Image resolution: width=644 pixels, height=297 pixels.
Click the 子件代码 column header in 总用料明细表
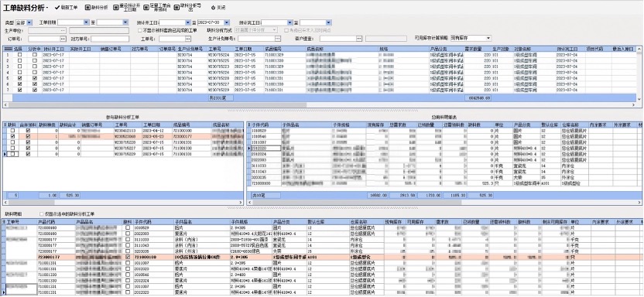(265, 125)
